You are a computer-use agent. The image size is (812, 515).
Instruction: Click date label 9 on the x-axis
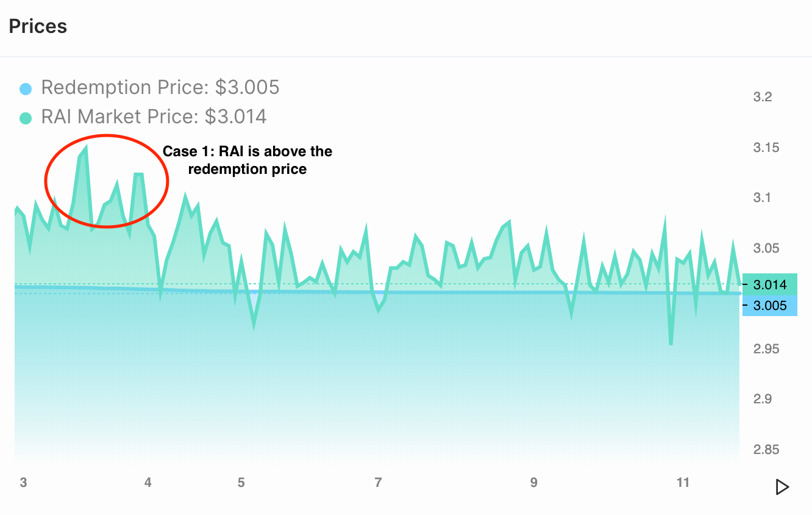tap(534, 483)
